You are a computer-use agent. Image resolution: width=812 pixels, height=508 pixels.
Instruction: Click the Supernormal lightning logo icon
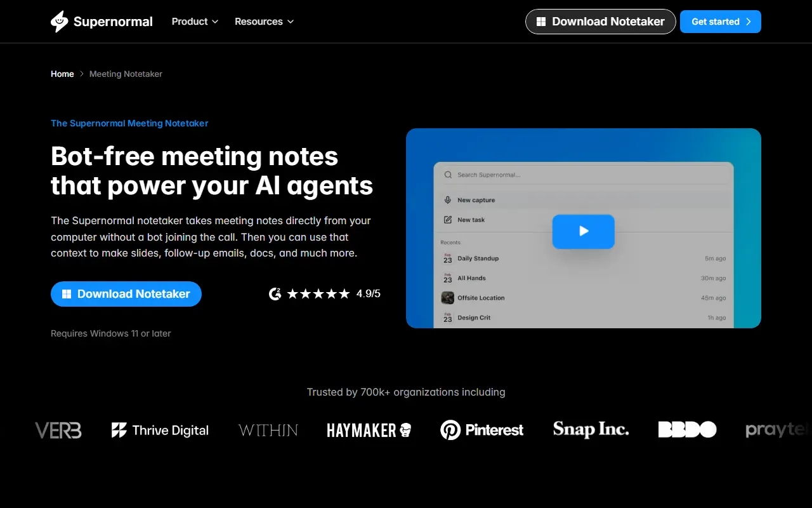click(x=59, y=22)
